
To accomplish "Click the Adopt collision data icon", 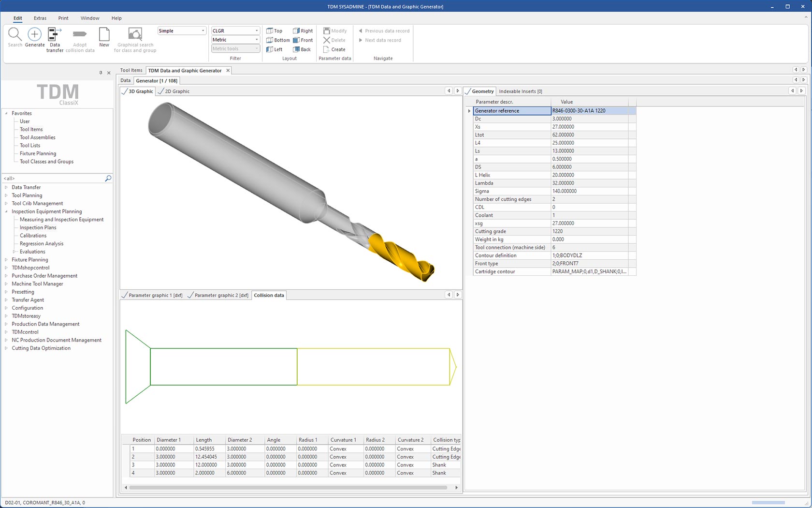I will point(80,34).
